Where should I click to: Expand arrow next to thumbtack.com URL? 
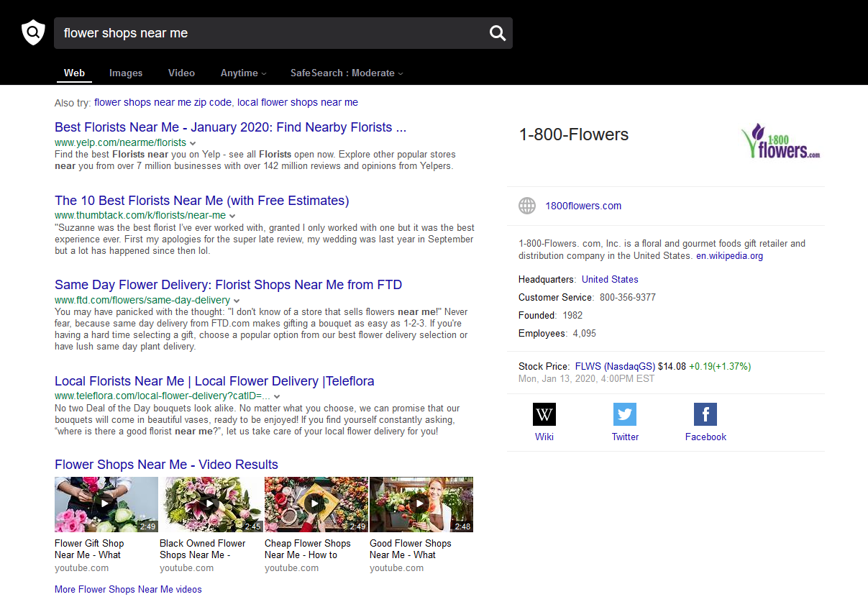pos(232,216)
